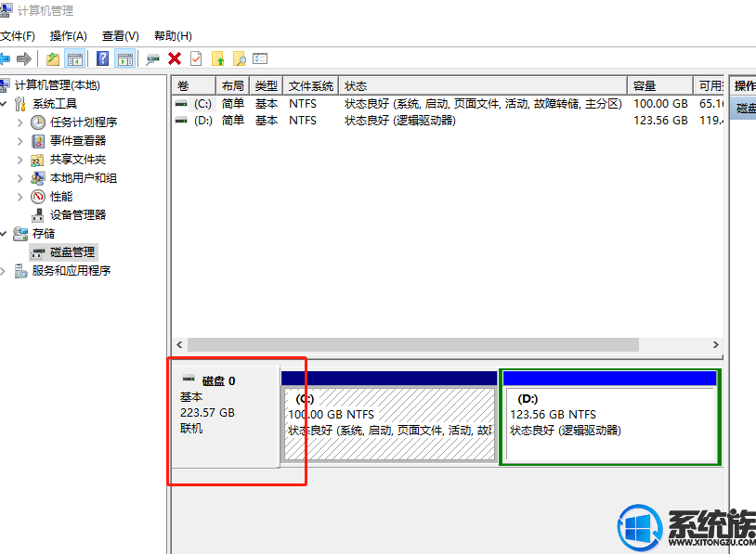Select 共享文件夹 in the tree
The image size is (756, 554).
[x=78, y=160]
